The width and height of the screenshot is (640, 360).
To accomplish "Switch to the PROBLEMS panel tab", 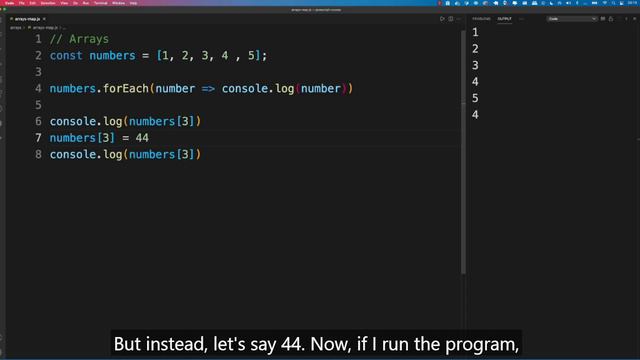I will tap(482, 19).
